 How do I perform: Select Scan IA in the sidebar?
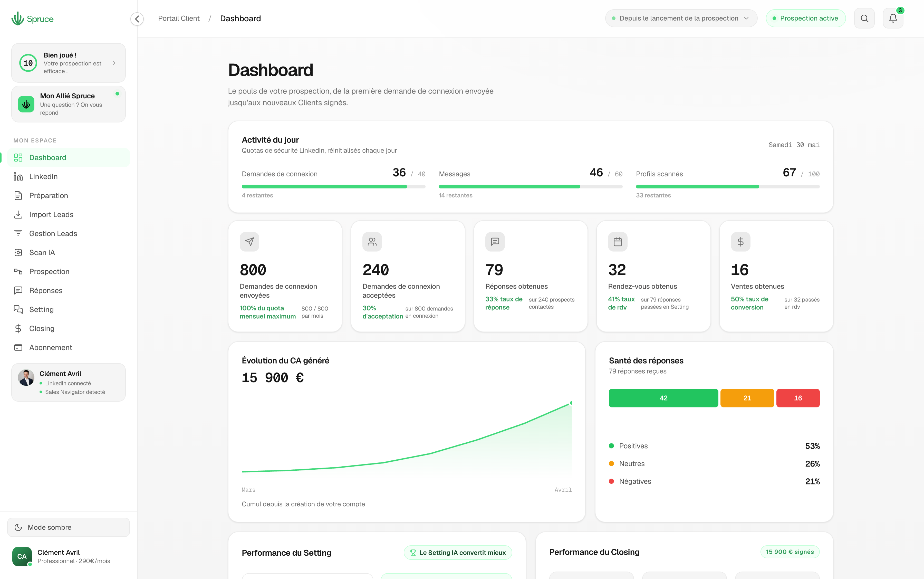click(x=69, y=252)
